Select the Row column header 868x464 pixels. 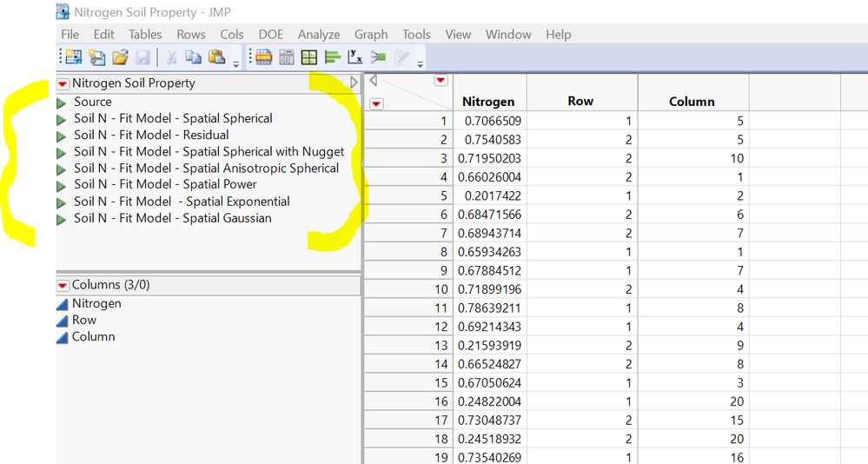click(x=580, y=102)
